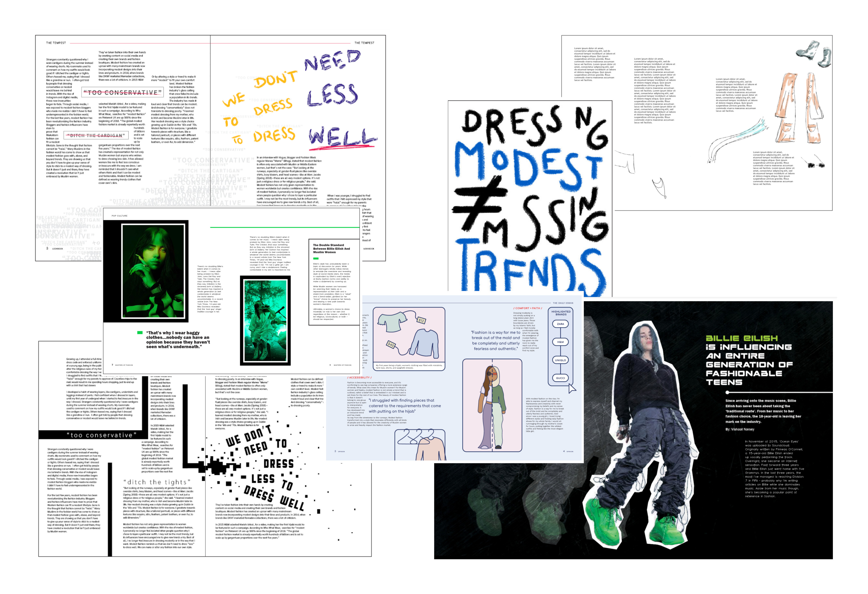
Task: Click the cursor arrow illustration near GUCCI
Action: pos(572,388)
